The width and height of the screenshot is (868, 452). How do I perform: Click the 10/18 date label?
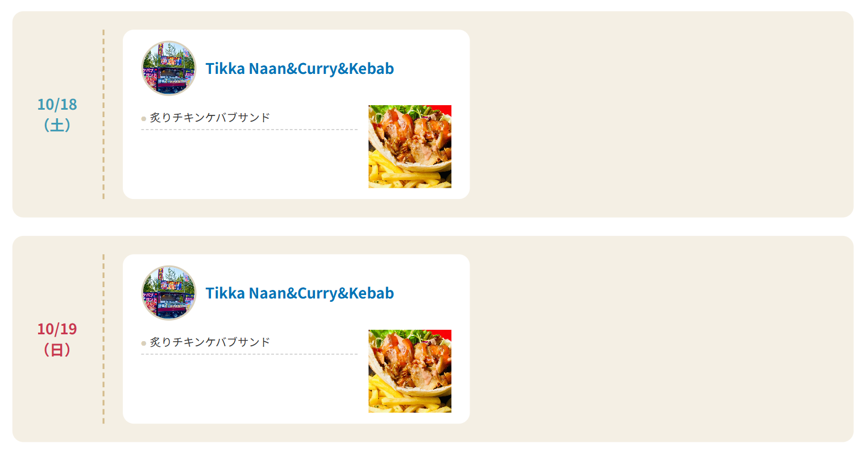[x=57, y=105]
